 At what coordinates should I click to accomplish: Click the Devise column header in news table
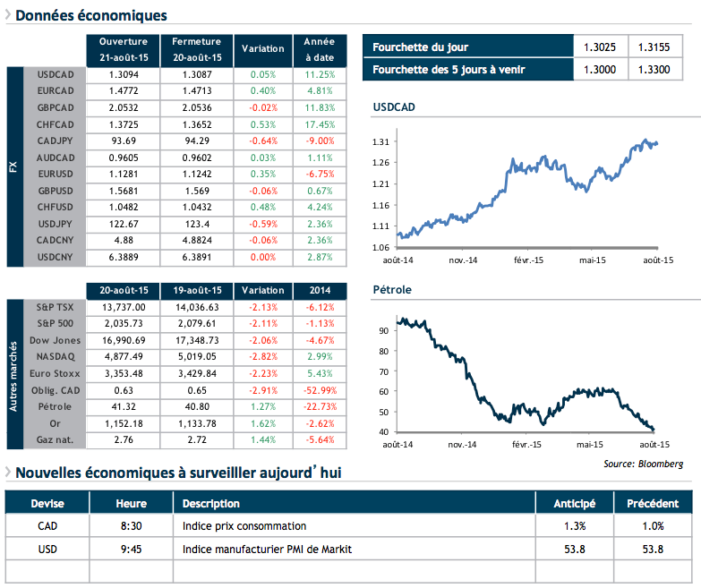(x=47, y=504)
